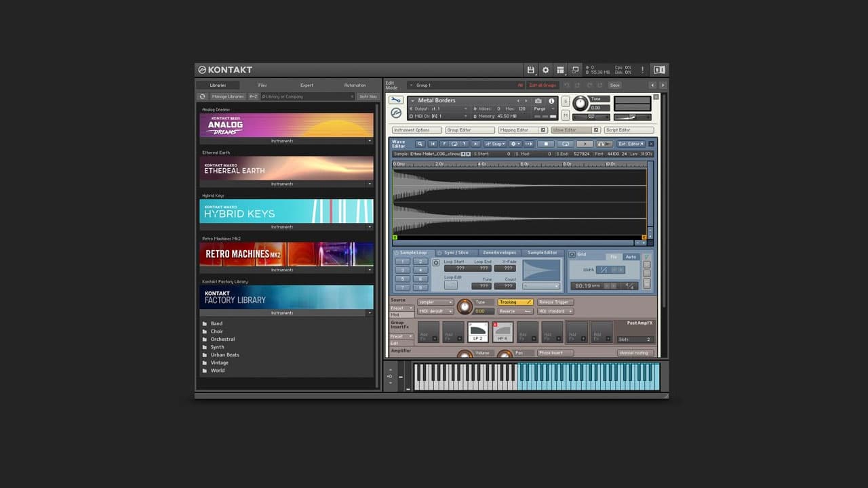Expand the Purge dropdown menu

coord(553,108)
